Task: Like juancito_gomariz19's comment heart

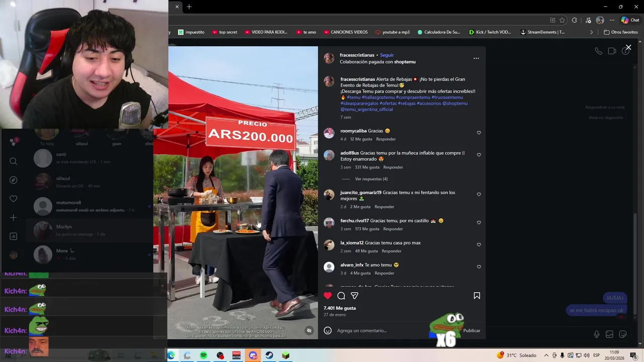Action: coord(478,194)
